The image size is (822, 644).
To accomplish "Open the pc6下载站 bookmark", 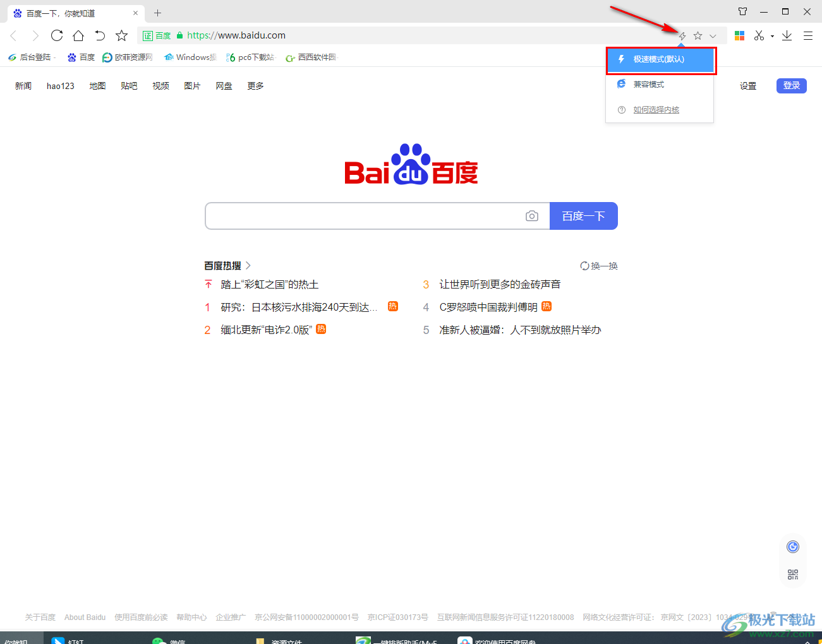I will click(x=251, y=57).
